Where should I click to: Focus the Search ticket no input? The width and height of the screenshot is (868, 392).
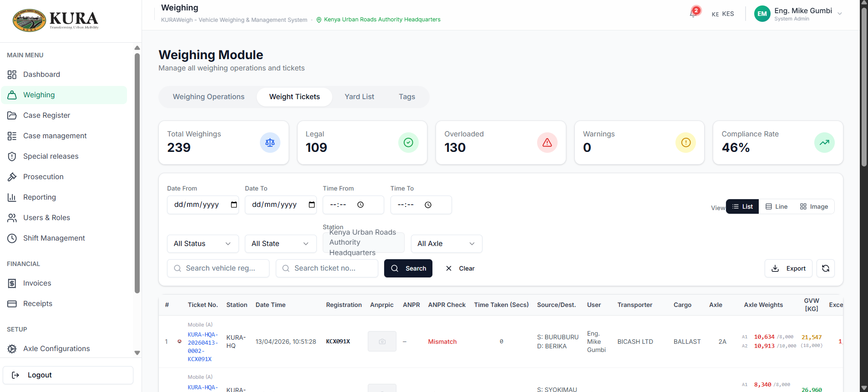click(327, 268)
